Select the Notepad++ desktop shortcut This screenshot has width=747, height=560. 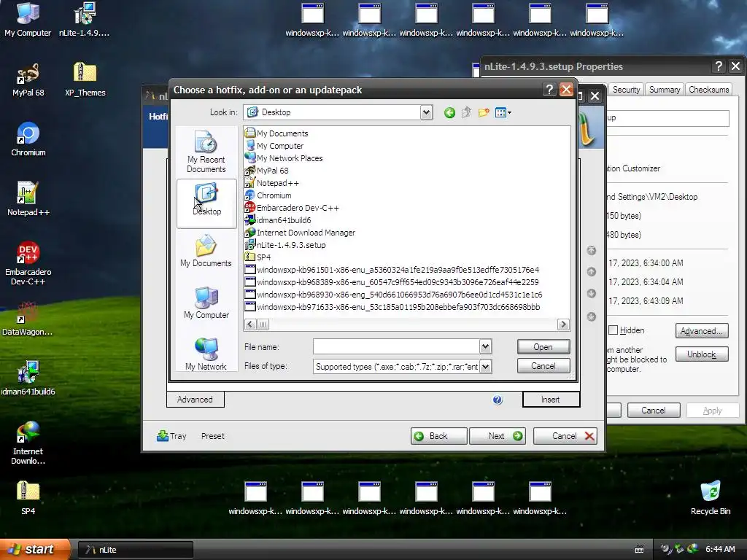tap(28, 199)
